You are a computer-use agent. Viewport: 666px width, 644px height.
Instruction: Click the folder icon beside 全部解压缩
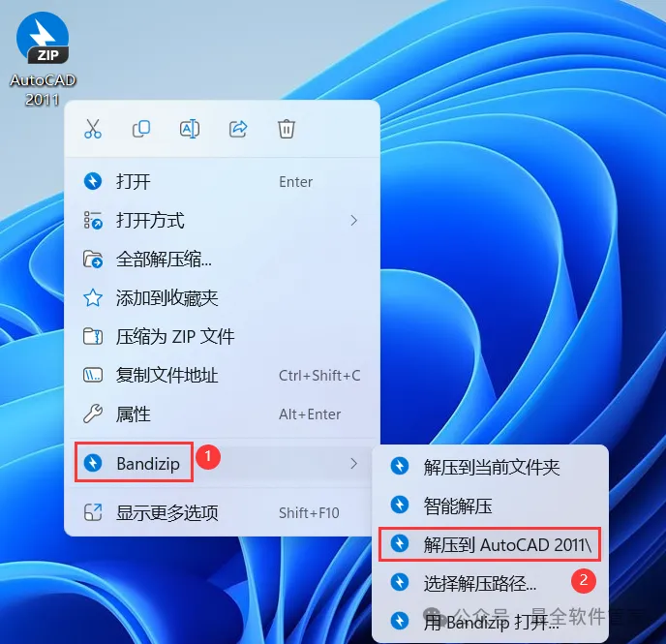(x=93, y=260)
